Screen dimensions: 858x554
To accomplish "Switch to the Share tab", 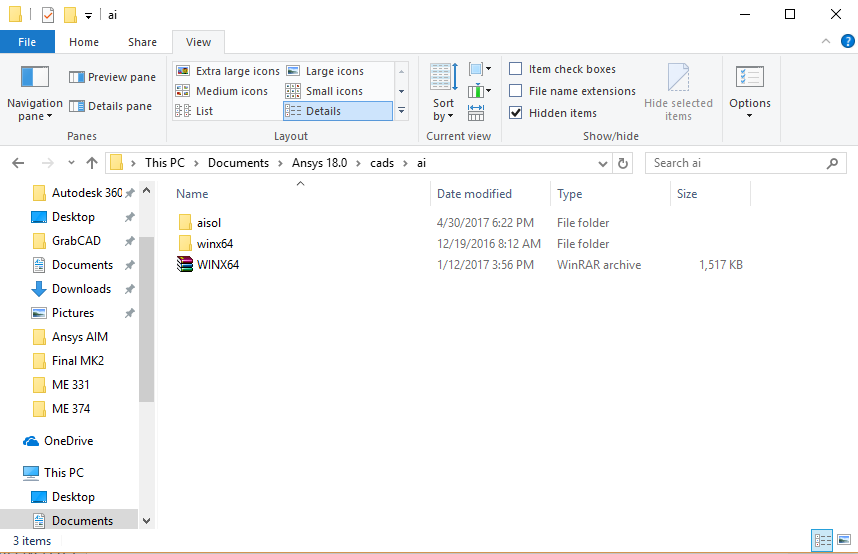I will [142, 42].
